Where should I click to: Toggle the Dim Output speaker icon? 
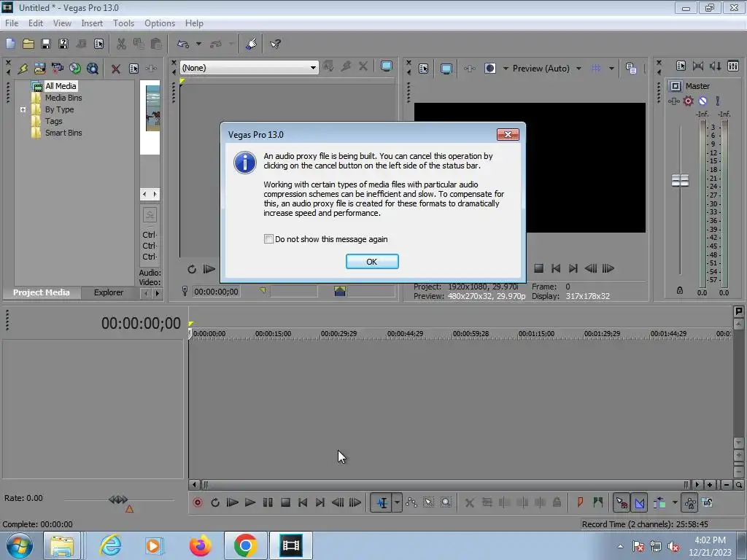tap(715, 66)
